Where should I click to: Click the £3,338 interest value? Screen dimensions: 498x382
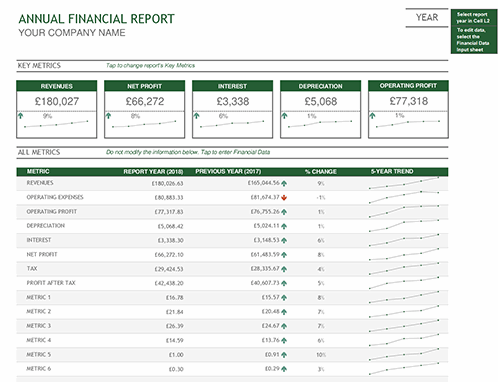pyautogui.click(x=233, y=101)
